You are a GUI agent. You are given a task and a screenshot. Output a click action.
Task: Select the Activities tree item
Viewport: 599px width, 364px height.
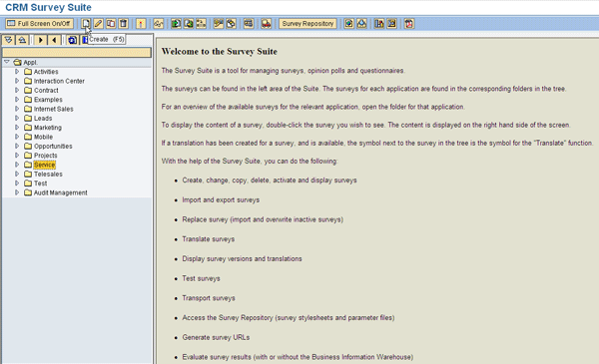coord(46,72)
